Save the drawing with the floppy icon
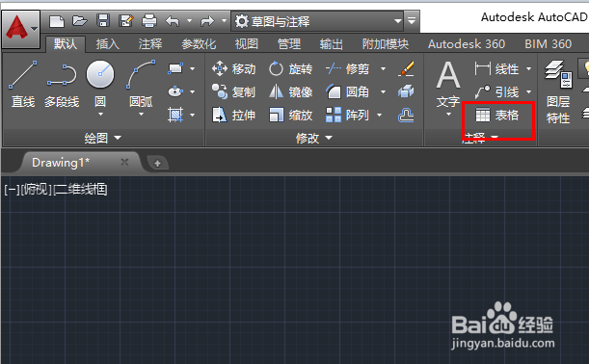This screenshot has width=589, height=364. coord(103,20)
